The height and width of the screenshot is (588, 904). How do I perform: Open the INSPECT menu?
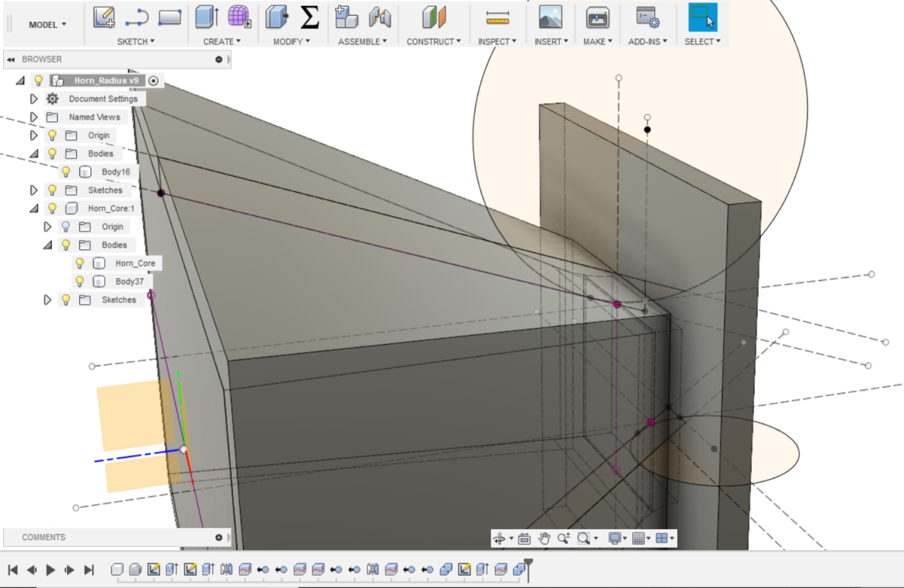pyautogui.click(x=497, y=41)
